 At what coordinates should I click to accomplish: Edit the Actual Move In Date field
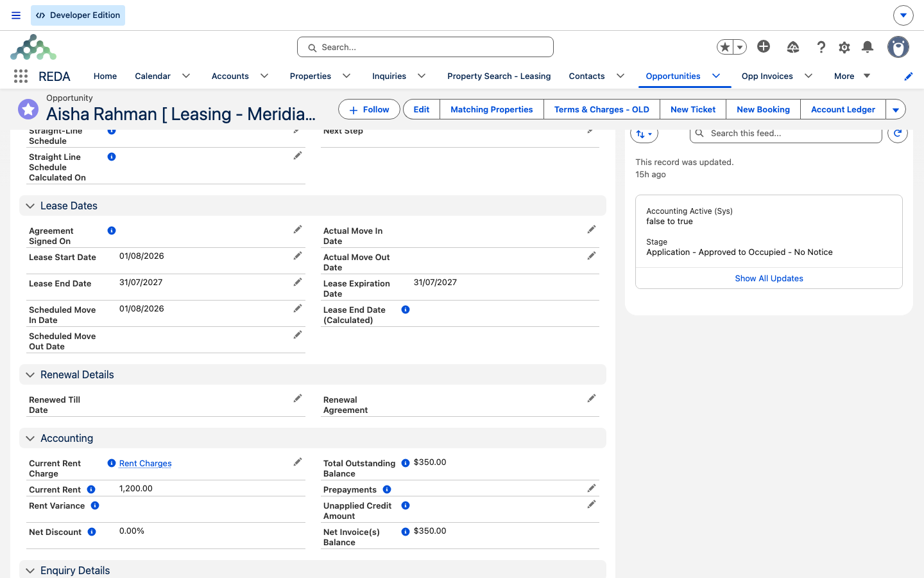pyautogui.click(x=592, y=229)
